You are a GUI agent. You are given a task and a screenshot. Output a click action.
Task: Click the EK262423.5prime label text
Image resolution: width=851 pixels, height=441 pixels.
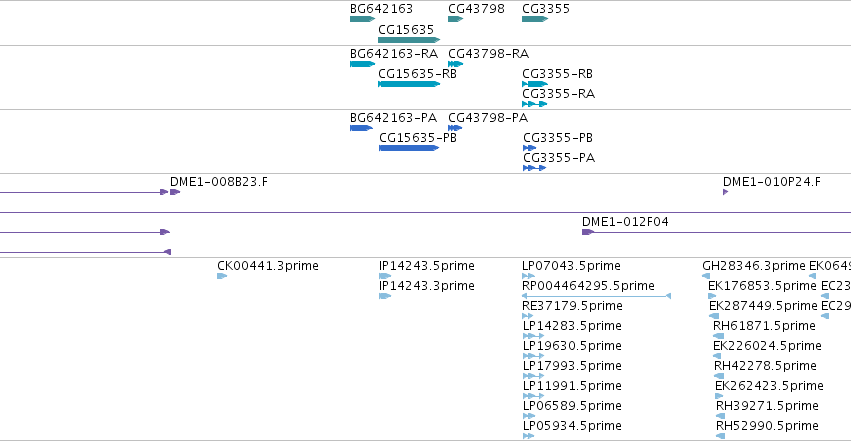[x=769, y=386]
